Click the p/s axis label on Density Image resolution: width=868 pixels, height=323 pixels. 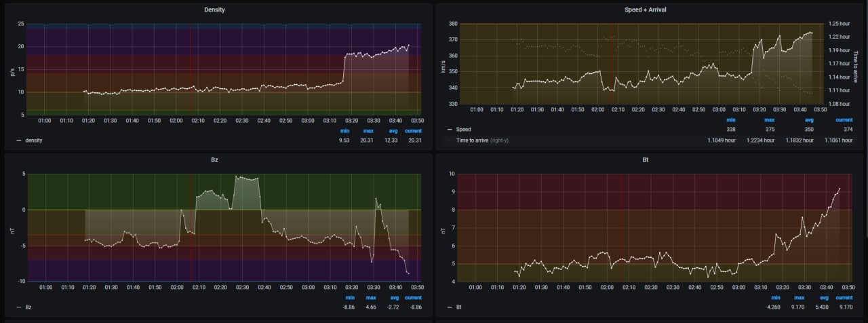pos(12,70)
